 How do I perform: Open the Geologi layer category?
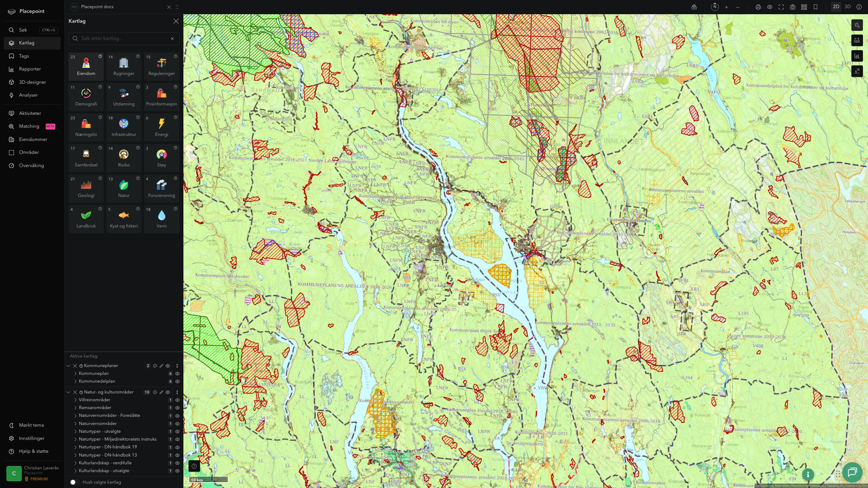click(86, 188)
